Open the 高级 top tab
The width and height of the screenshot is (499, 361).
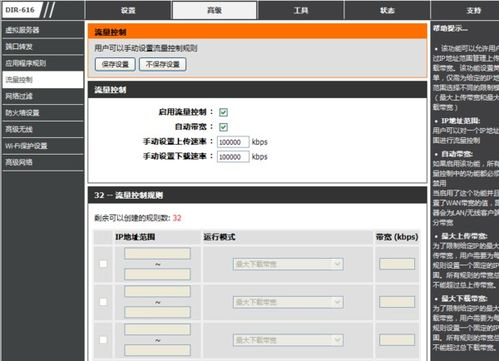click(214, 10)
